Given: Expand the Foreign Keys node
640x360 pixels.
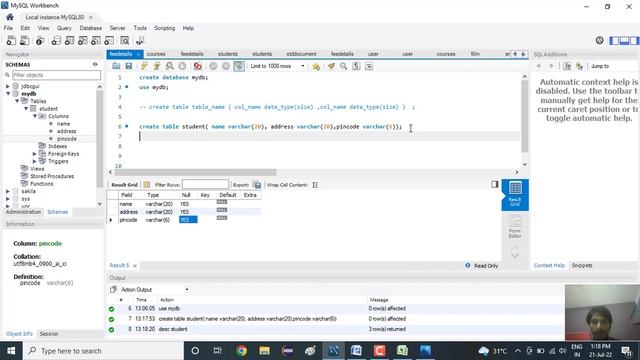Looking at the screenshot, I should click(x=35, y=154).
